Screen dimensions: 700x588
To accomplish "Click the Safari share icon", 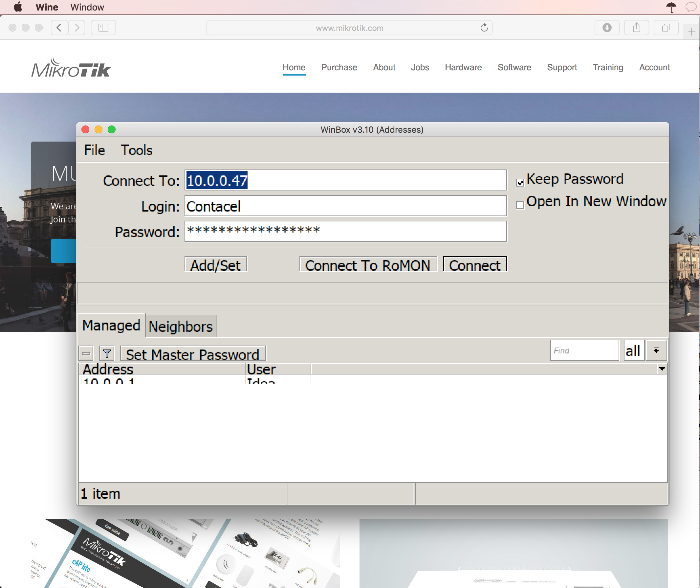I will pos(636,28).
